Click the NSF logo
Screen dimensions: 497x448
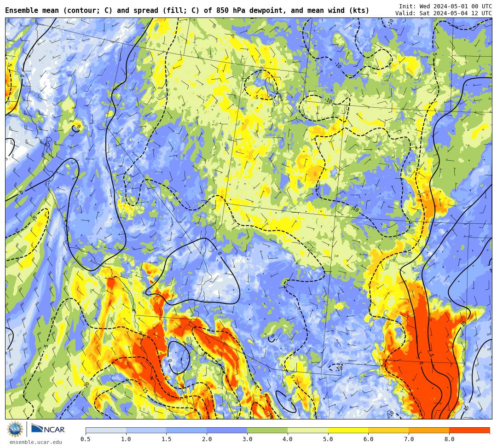(x=15, y=429)
